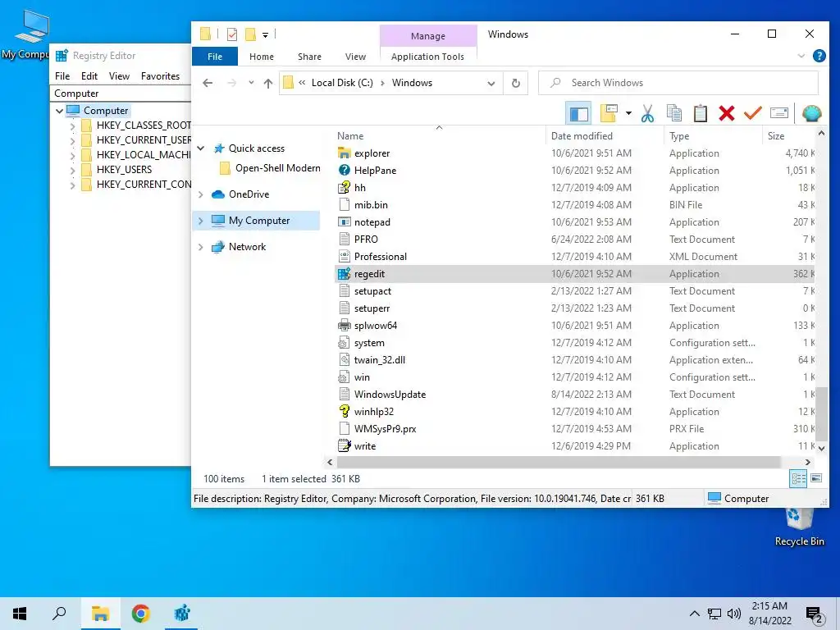Collapse Computer node in Registry Editor
This screenshot has width=840, height=630.
coord(59,111)
